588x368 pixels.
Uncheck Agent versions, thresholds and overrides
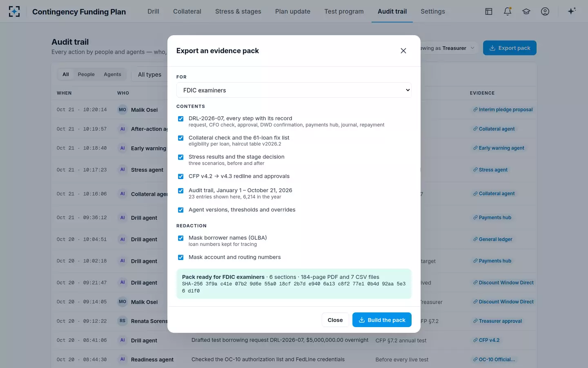(x=180, y=210)
